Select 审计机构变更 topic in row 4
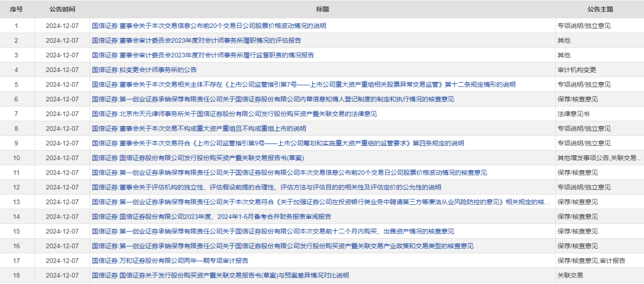 point(576,70)
